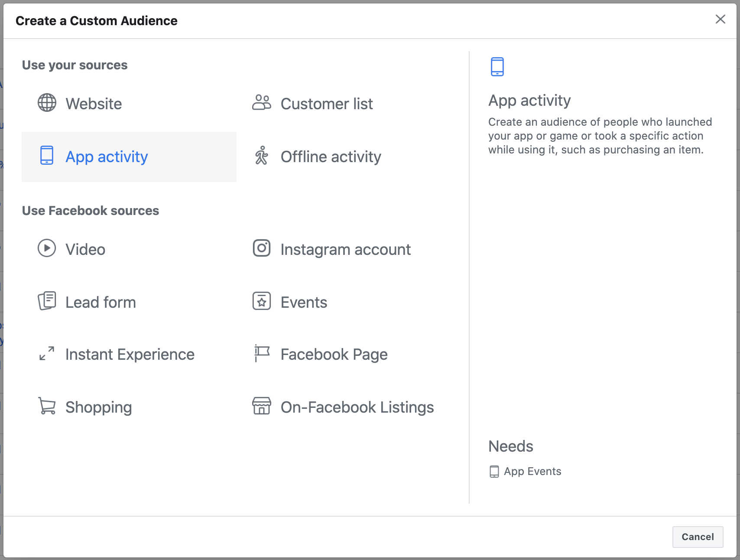Close the Create a Custom Audience dialog
This screenshot has height=560, width=740.
721,19
